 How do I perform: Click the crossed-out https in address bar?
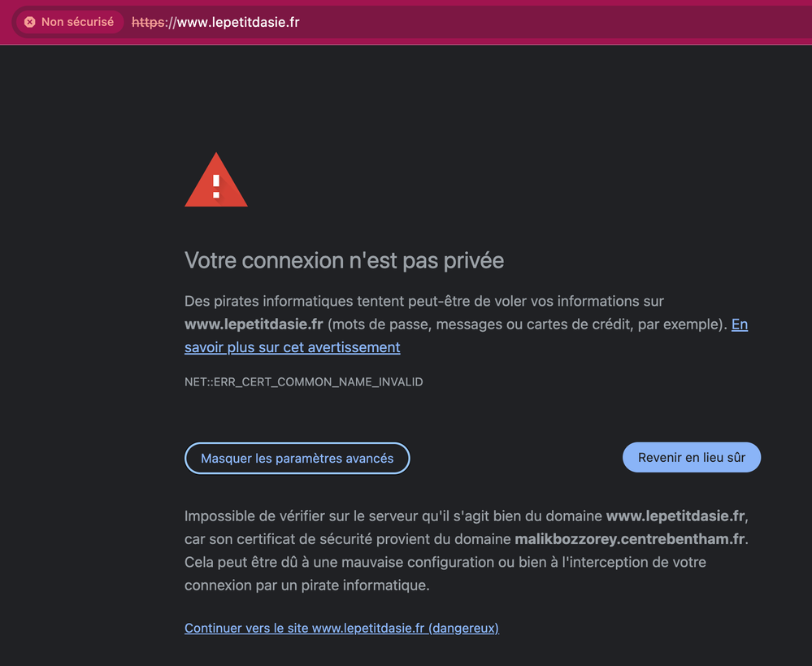[x=148, y=22]
